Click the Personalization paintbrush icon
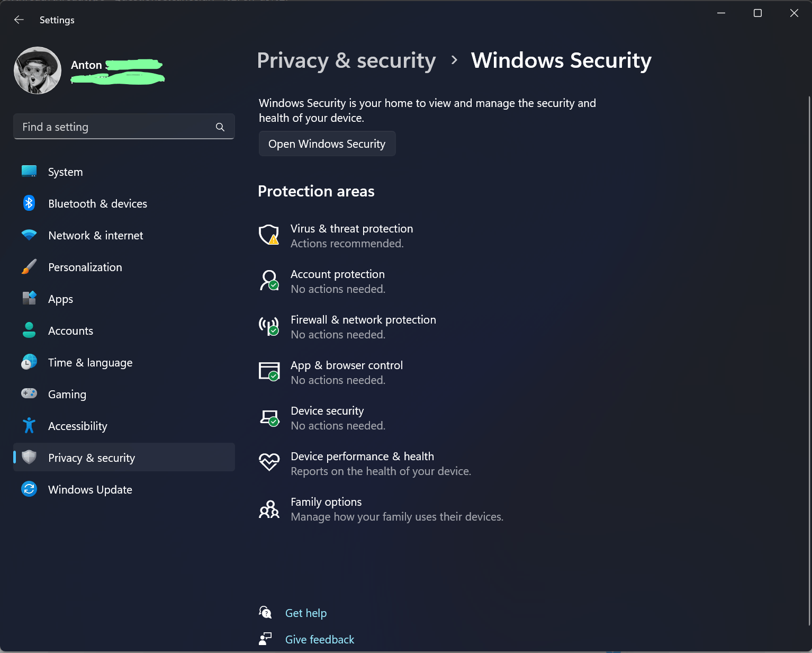The height and width of the screenshot is (653, 812). 29,266
